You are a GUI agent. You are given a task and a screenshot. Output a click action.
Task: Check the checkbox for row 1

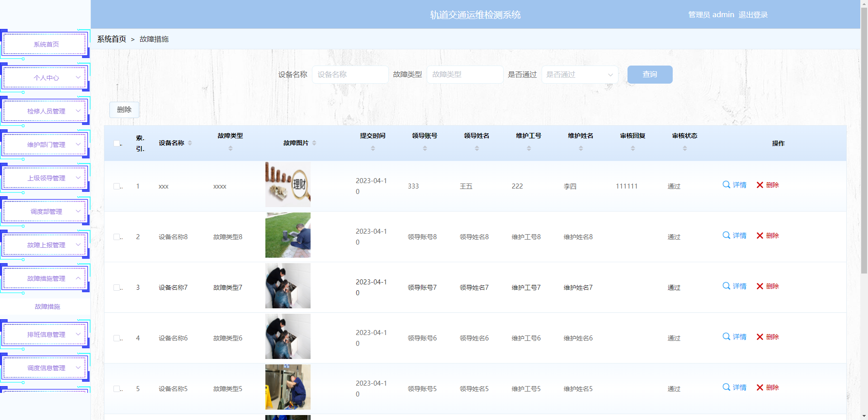point(117,186)
